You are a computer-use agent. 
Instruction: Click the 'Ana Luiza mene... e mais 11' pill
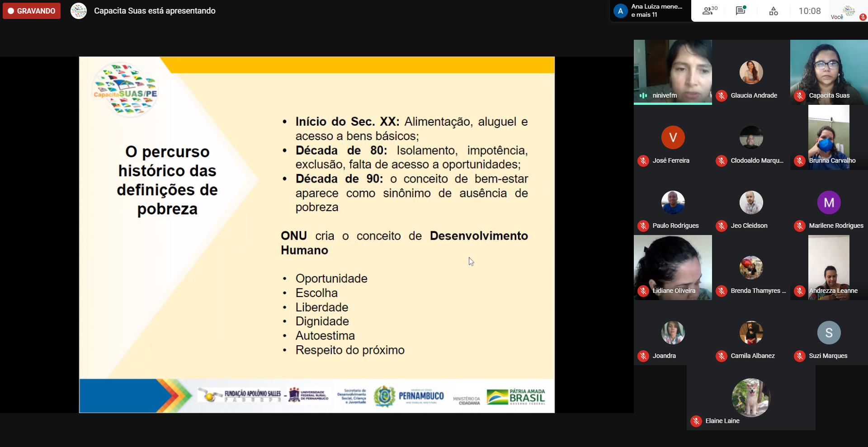(650, 11)
